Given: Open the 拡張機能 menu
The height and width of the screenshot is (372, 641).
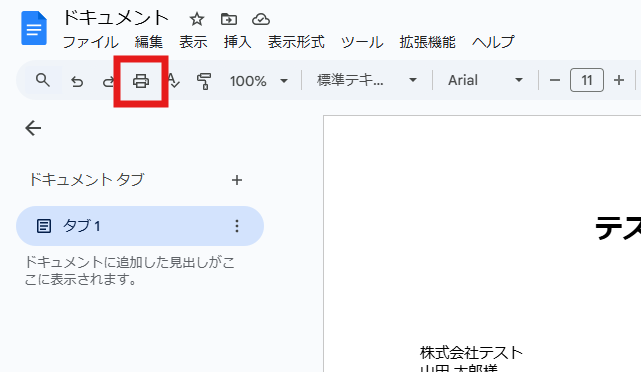Looking at the screenshot, I should 427,42.
